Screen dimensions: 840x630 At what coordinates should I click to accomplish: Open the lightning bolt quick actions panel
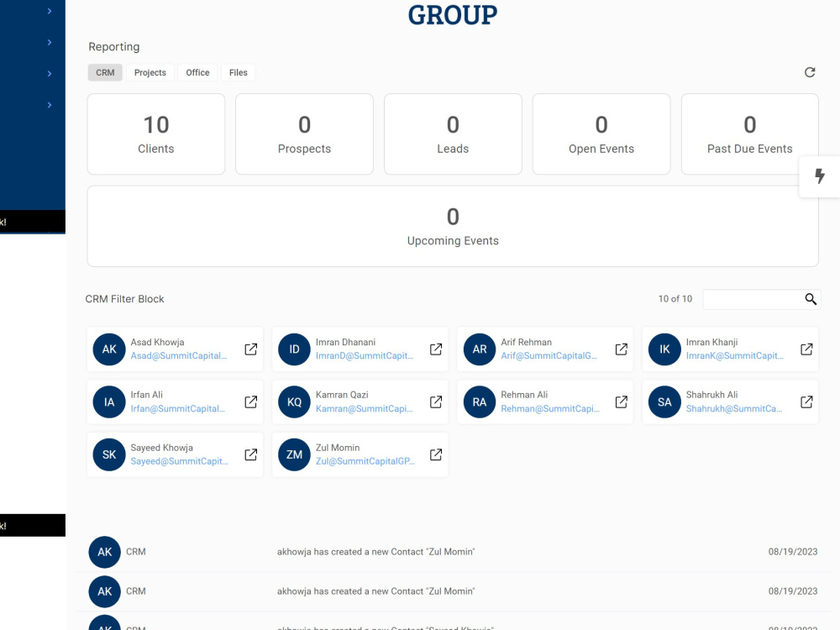819,176
